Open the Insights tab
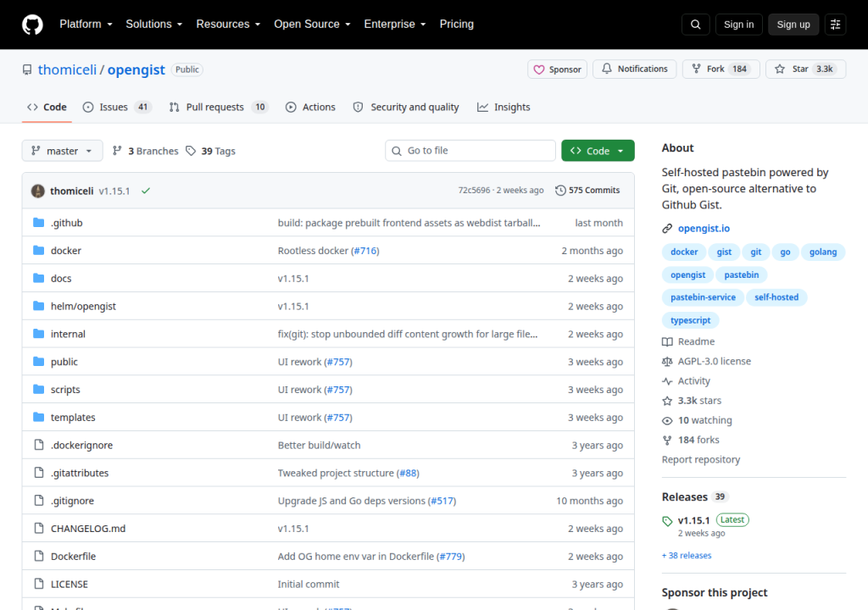 (x=504, y=107)
